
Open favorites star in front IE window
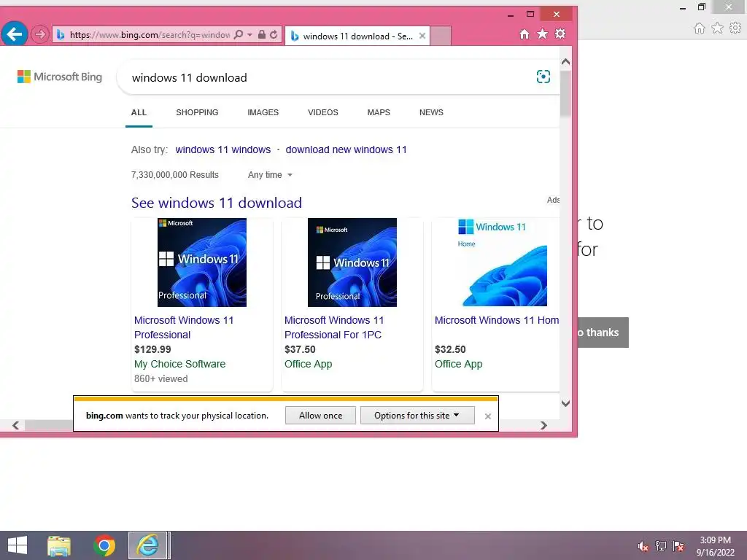pos(542,34)
